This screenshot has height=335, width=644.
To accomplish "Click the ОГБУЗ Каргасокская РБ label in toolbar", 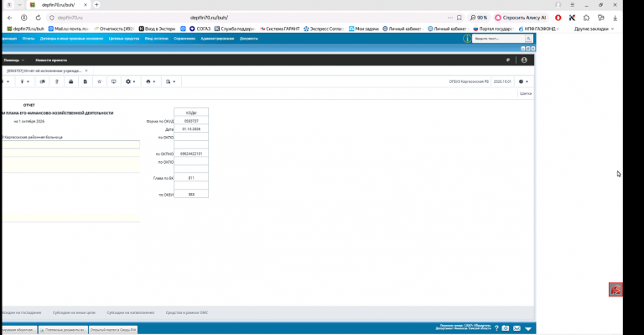I will click(x=469, y=81).
